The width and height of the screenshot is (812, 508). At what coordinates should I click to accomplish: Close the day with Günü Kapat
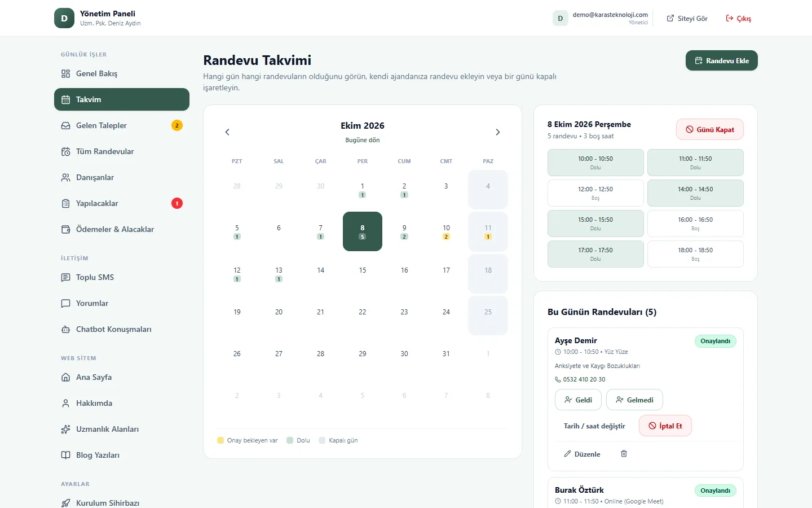tap(710, 129)
